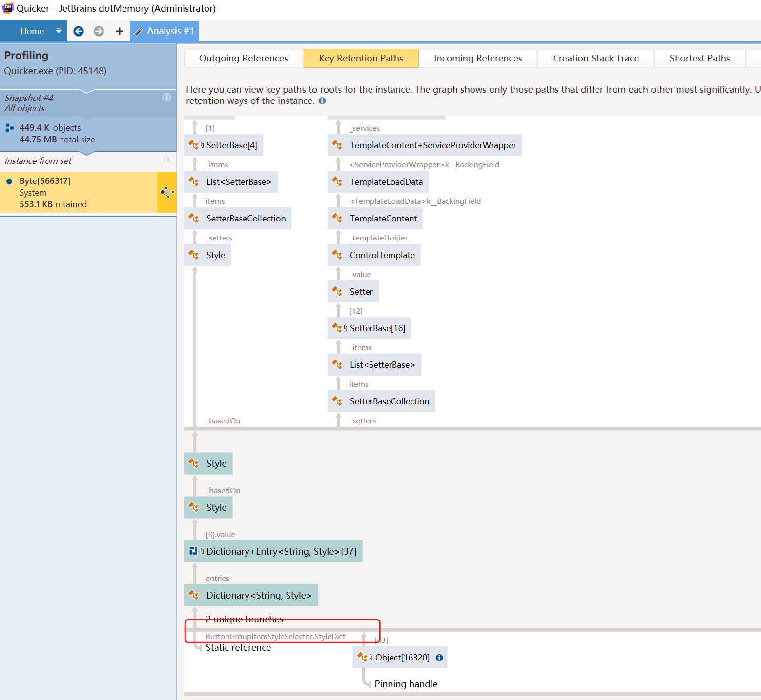Viewport: 761px width, 700px height.
Task: Select the Dictionary<String, Style> node
Action: pyautogui.click(x=251, y=595)
